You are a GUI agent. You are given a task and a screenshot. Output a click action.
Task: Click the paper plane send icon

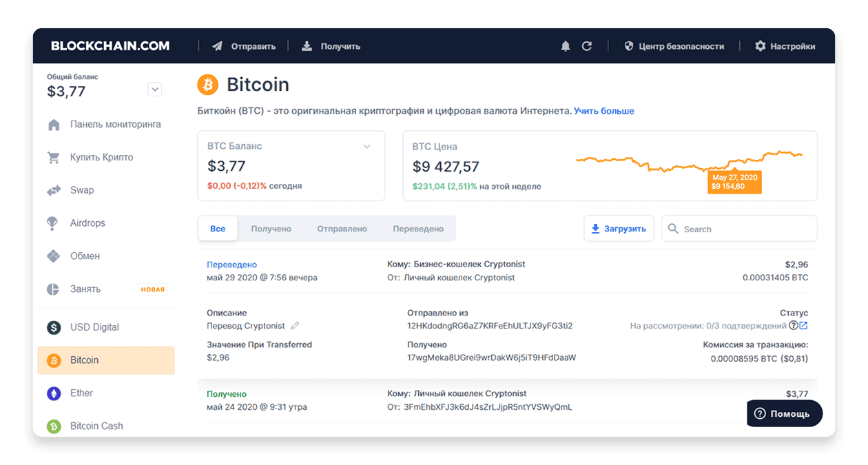pos(217,46)
